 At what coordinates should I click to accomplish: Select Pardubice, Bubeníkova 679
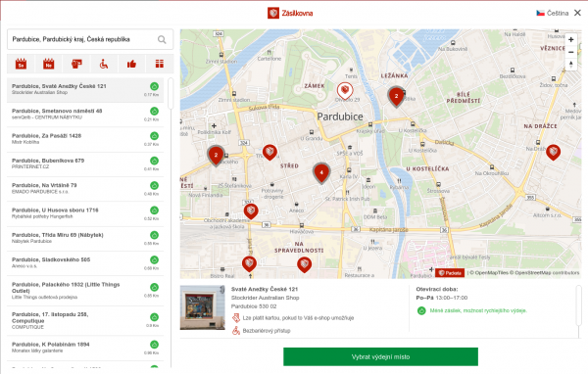[x=85, y=164]
